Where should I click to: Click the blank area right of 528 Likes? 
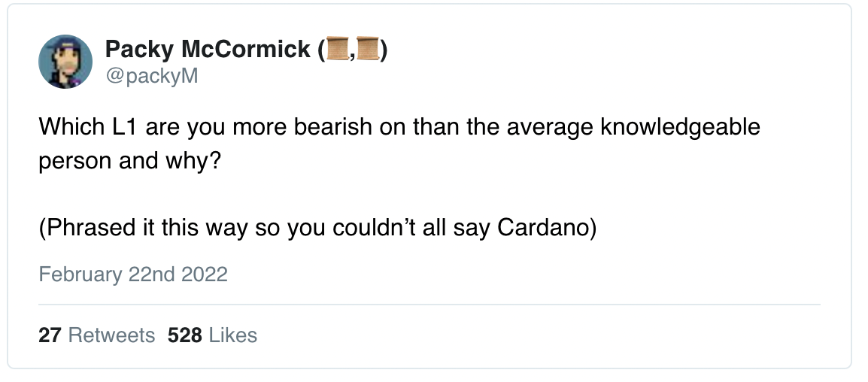(x=527, y=335)
